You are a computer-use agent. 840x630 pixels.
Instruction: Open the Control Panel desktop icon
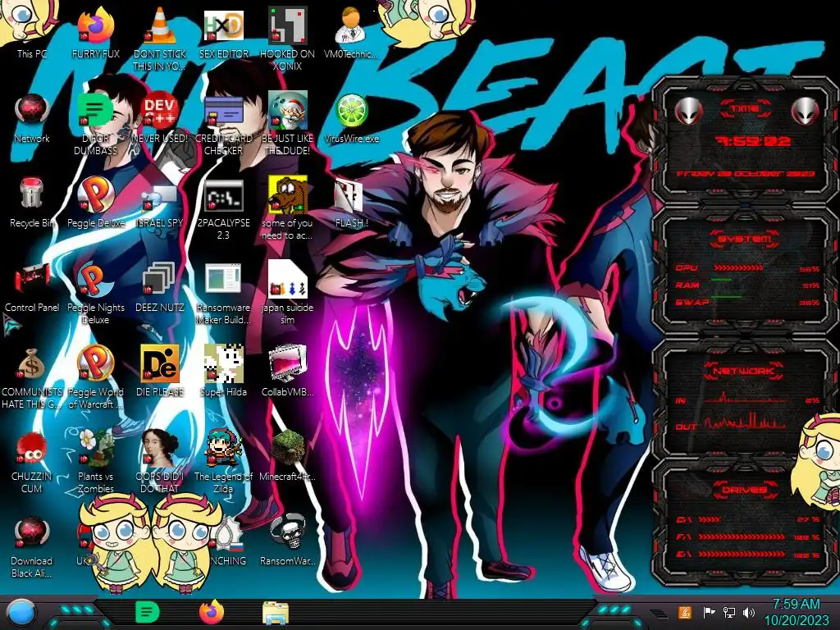pyautogui.click(x=32, y=287)
